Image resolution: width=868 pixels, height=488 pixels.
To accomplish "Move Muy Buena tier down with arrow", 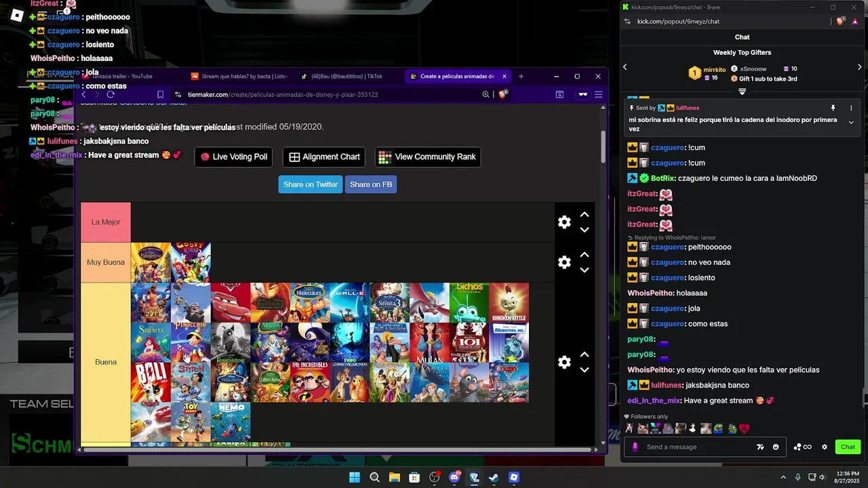I will (585, 270).
